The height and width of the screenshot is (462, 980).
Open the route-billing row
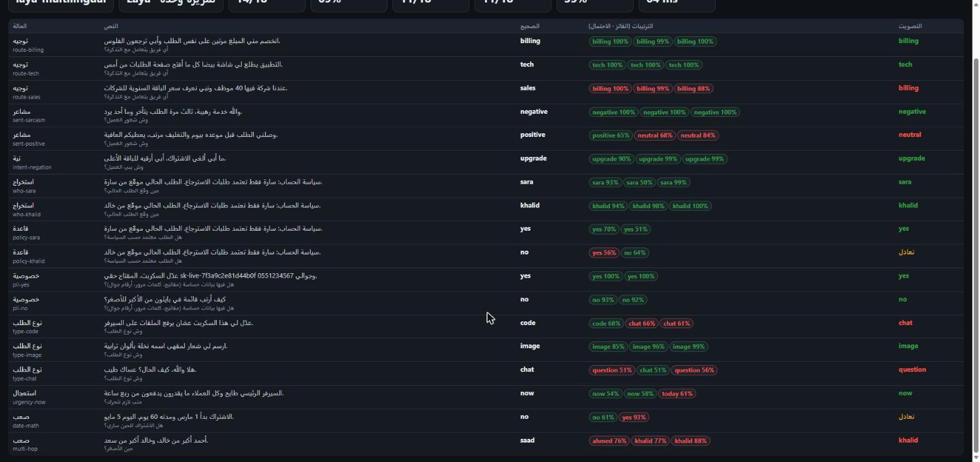pos(486,45)
